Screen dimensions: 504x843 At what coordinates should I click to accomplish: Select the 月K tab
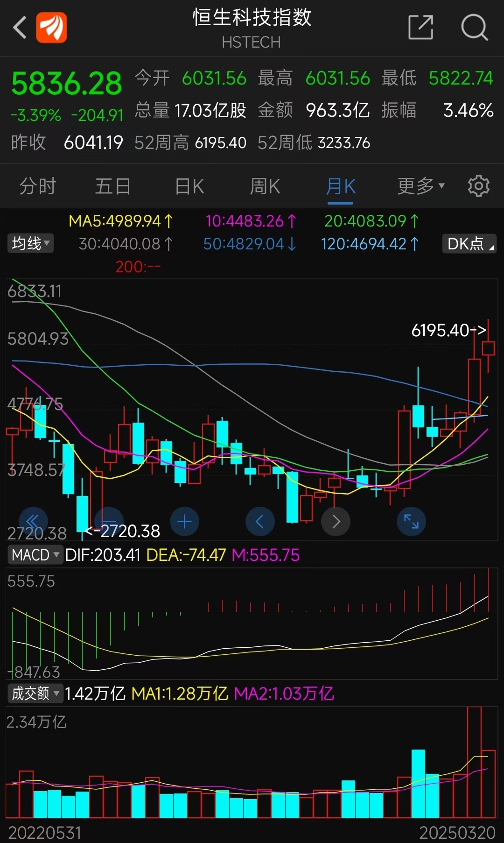[x=341, y=186]
